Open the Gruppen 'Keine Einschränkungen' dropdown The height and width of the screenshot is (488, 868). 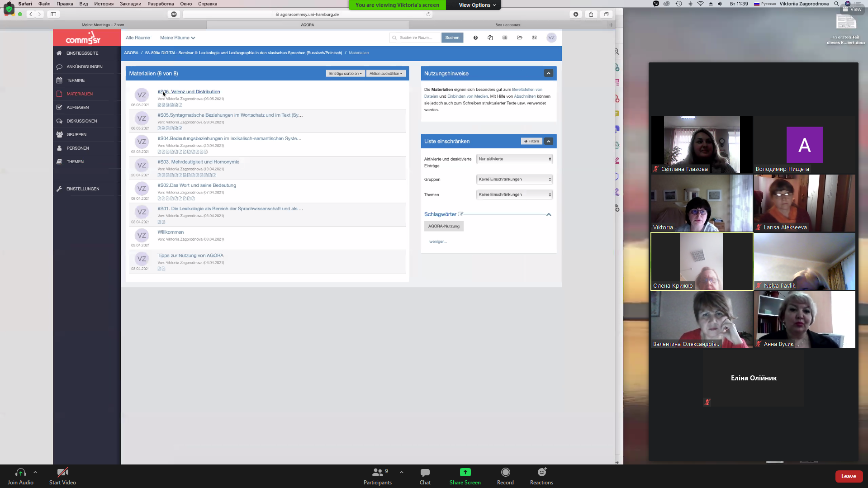(515, 180)
